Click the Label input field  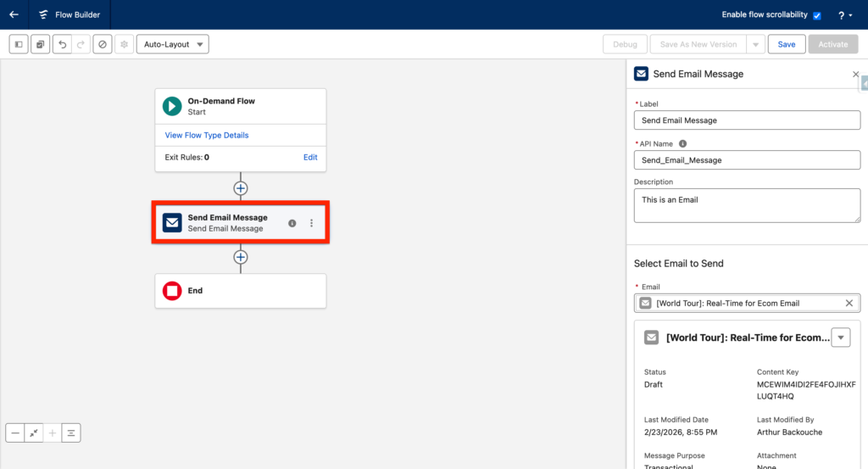click(747, 120)
